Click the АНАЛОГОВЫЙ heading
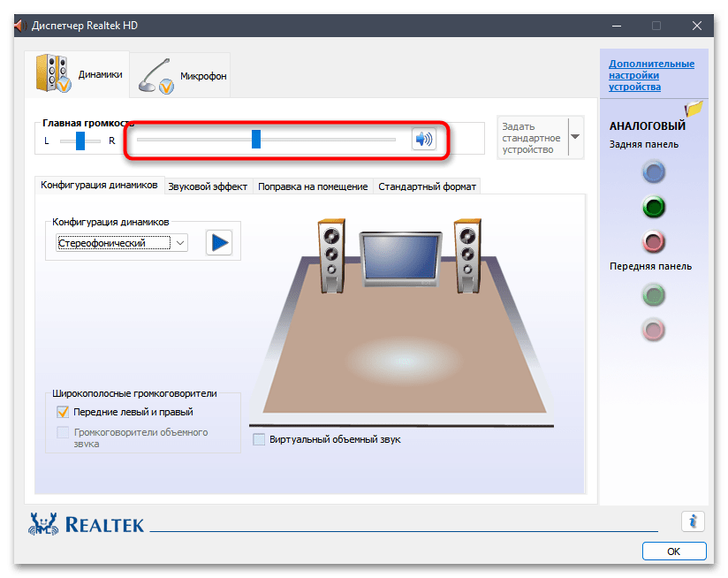728x578 pixels. [648, 125]
